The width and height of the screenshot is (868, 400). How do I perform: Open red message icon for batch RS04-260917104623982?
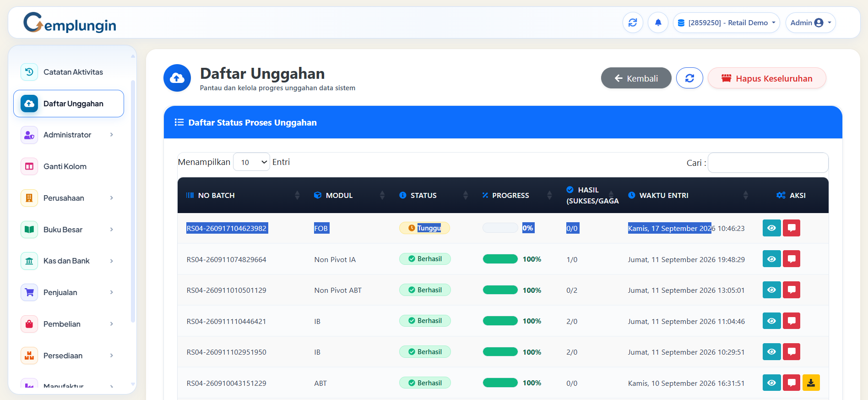tap(792, 228)
